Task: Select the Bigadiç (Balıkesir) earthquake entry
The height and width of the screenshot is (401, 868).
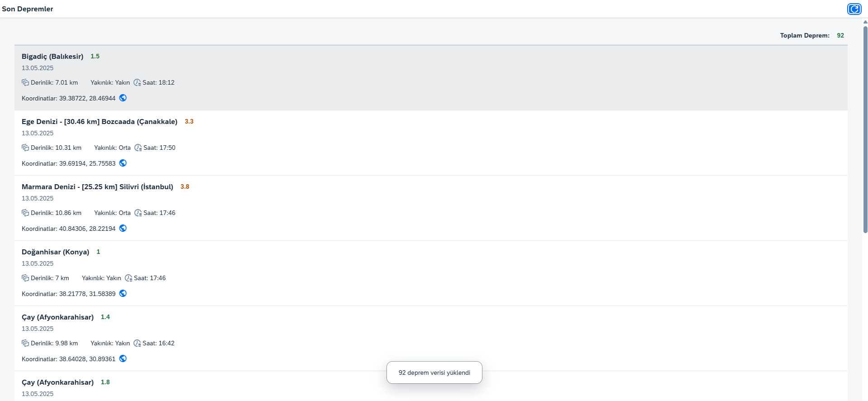Action: [431, 78]
